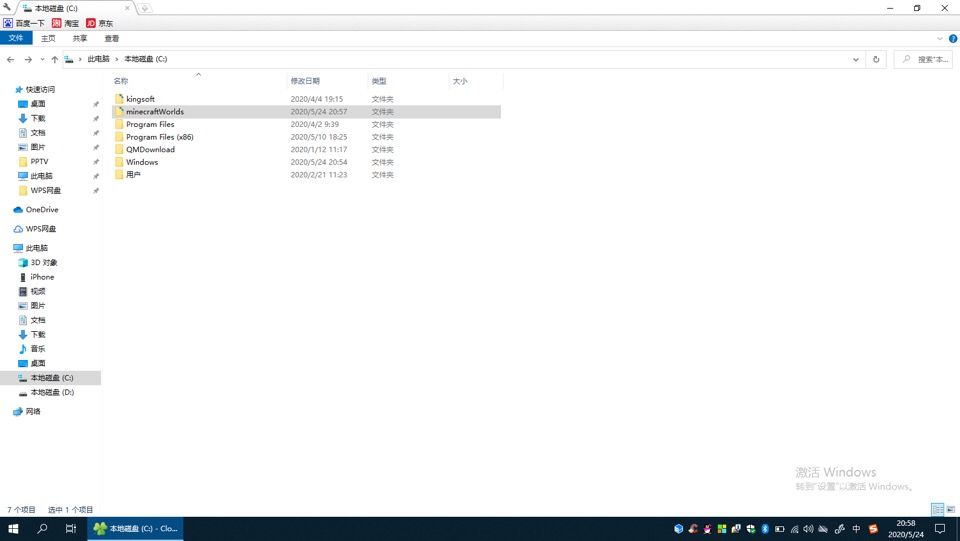Screen dimensions: 960x541
Task: Select the minecraftWorlds folder
Action: click(155, 111)
